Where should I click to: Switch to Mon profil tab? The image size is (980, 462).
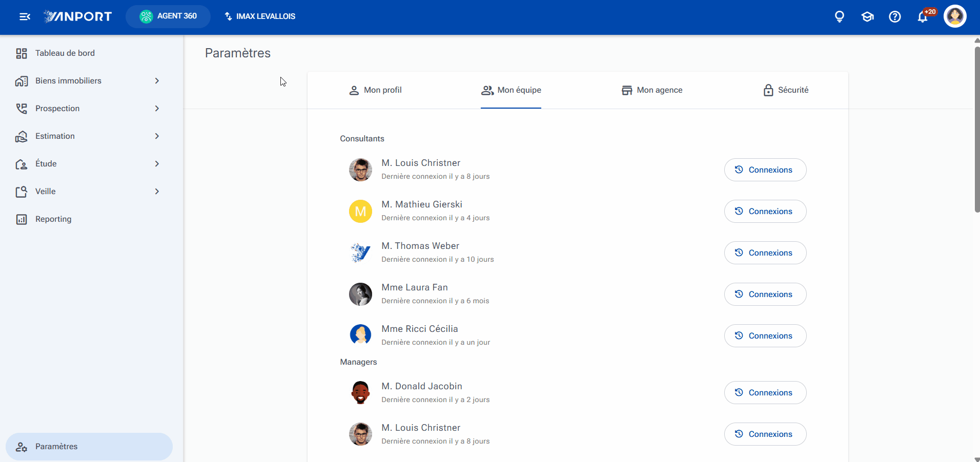[x=375, y=90]
